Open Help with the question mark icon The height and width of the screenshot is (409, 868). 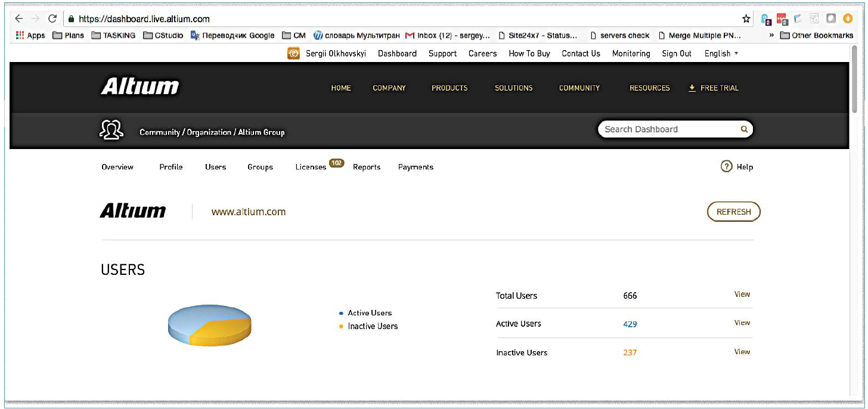[x=726, y=167]
